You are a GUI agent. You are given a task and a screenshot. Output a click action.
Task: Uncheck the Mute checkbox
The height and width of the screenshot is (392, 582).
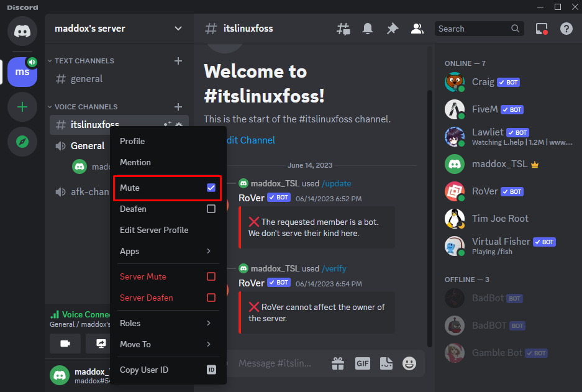(x=211, y=188)
